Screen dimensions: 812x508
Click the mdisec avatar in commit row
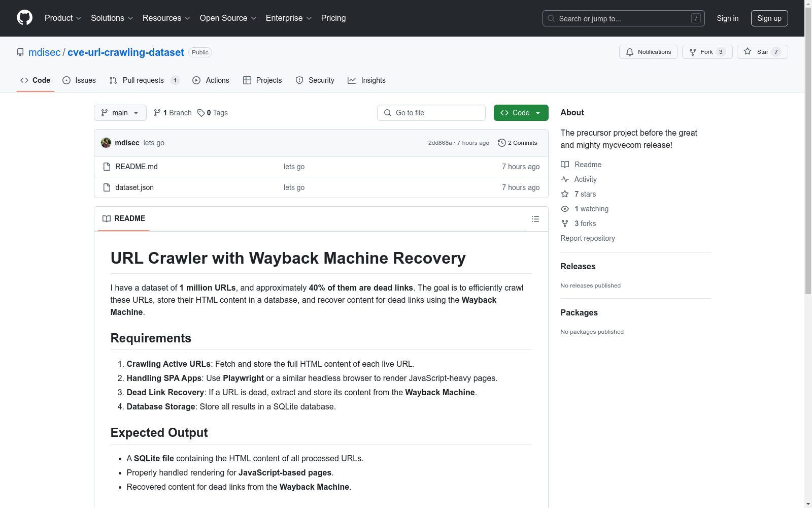click(x=106, y=143)
